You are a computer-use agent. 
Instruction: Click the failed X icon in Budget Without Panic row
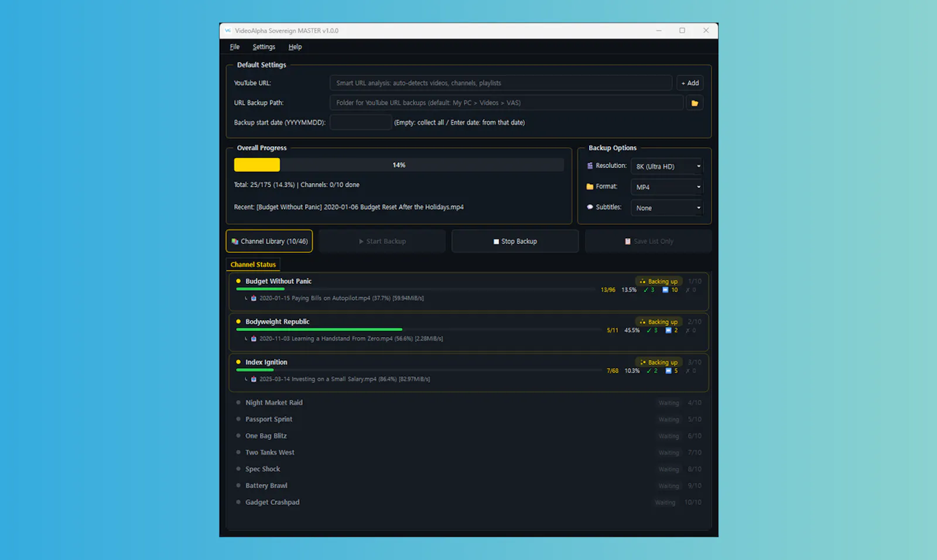pyautogui.click(x=688, y=290)
